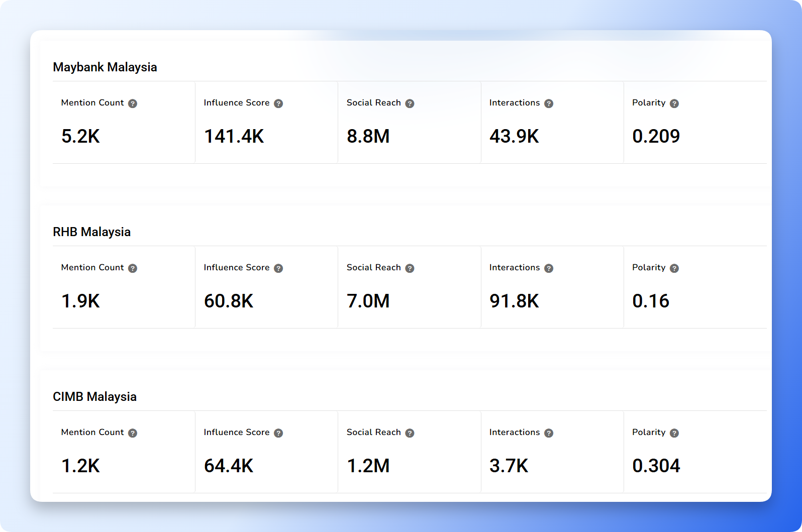Click Influence Score label under CIMB Malaysia

click(x=237, y=432)
